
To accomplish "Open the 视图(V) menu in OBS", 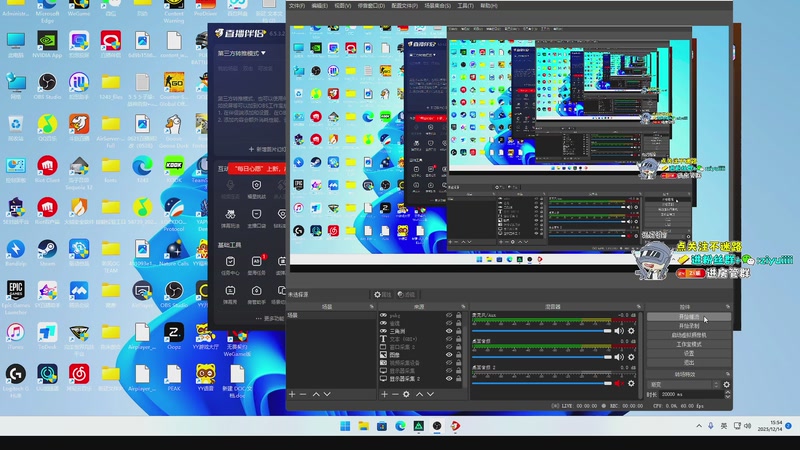I will (342, 6).
